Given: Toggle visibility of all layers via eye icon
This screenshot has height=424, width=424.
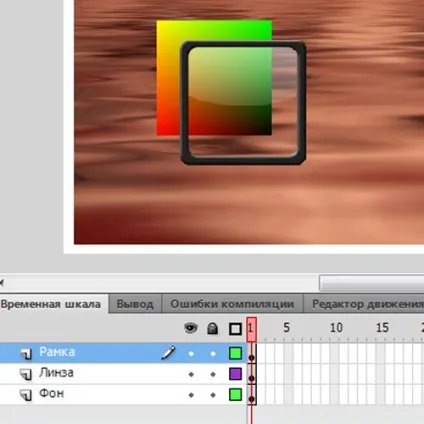Looking at the screenshot, I should point(191,328).
